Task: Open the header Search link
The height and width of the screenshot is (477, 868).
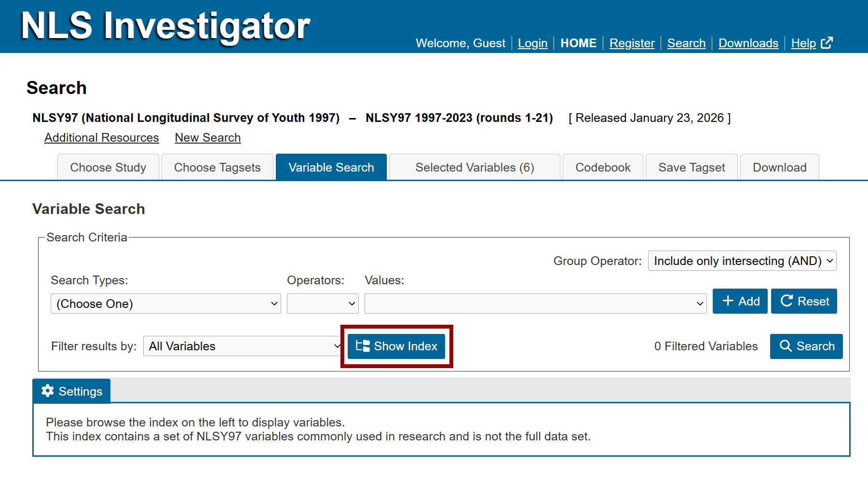Action: [687, 43]
